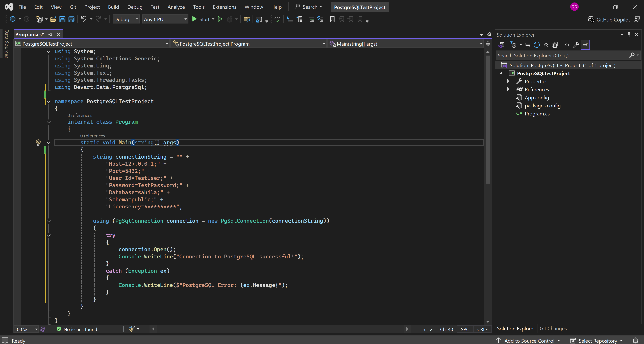Open the editor zoom level control
Screen dimensions: 644x344
(25, 329)
